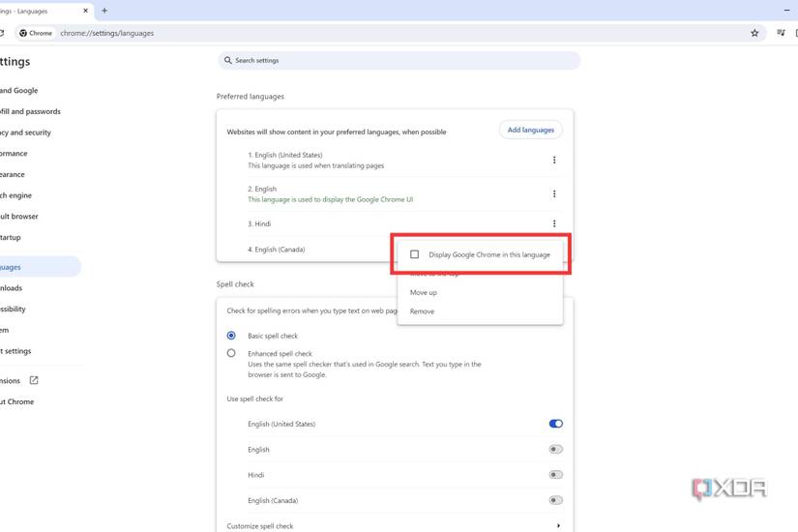Bookmark this page with the star icon
The height and width of the screenshot is (532, 798).
[x=754, y=33]
